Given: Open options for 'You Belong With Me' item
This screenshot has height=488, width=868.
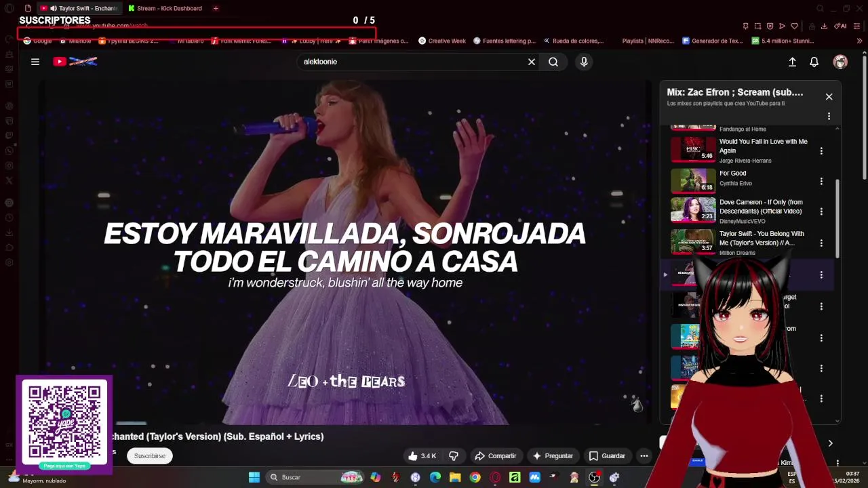Looking at the screenshot, I should click(x=821, y=243).
